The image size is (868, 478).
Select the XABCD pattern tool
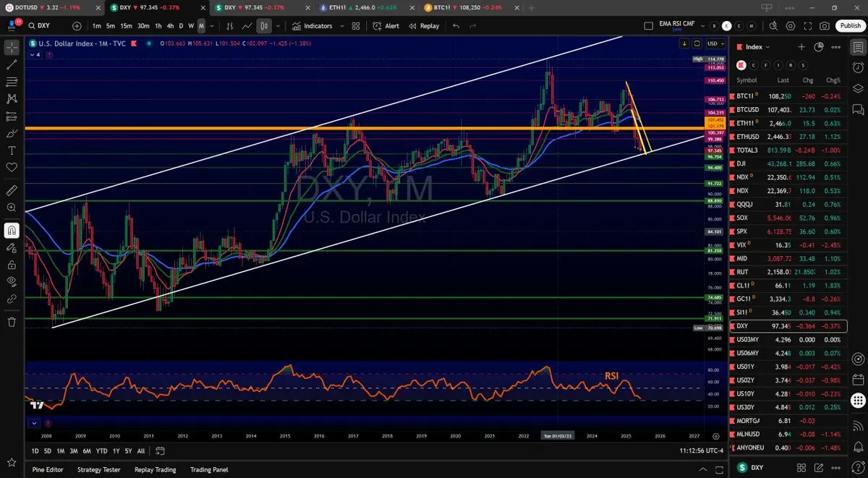(x=12, y=98)
